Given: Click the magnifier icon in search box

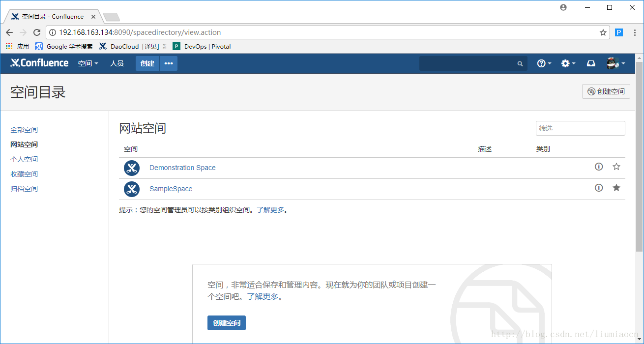Looking at the screenshot, I should click(x=520, y=63).
